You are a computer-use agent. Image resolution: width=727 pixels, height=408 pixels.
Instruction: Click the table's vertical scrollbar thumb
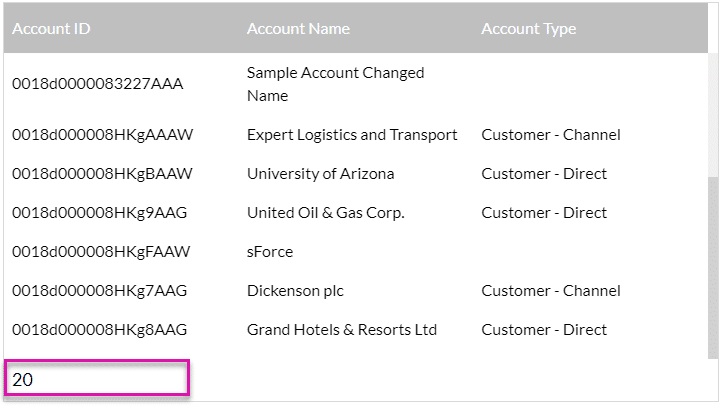(x=712, y=265)
